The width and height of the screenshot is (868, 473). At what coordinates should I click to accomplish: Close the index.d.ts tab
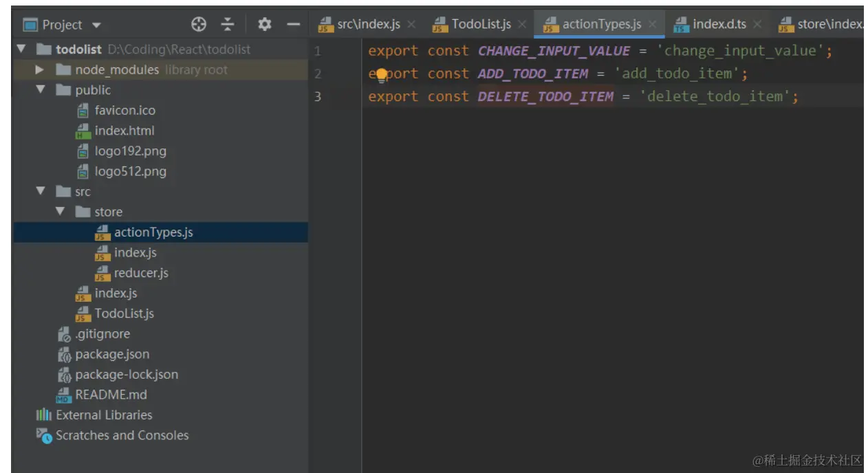point(757,25)
